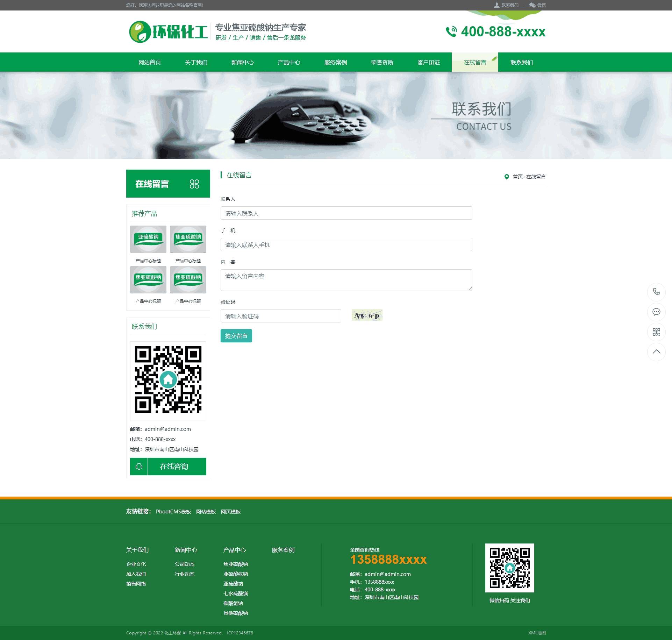The height and width of the screenshot is (640, 672).
Task: Go to 关于我们 in the navigation bar
Action: pyautogui.click(x=196, y=62)
